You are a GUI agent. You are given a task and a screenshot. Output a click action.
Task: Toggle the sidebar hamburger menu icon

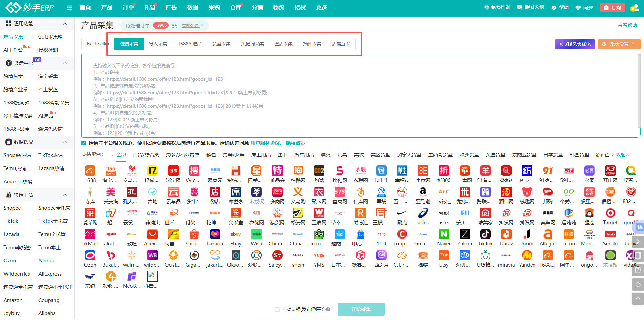[69, 8]
